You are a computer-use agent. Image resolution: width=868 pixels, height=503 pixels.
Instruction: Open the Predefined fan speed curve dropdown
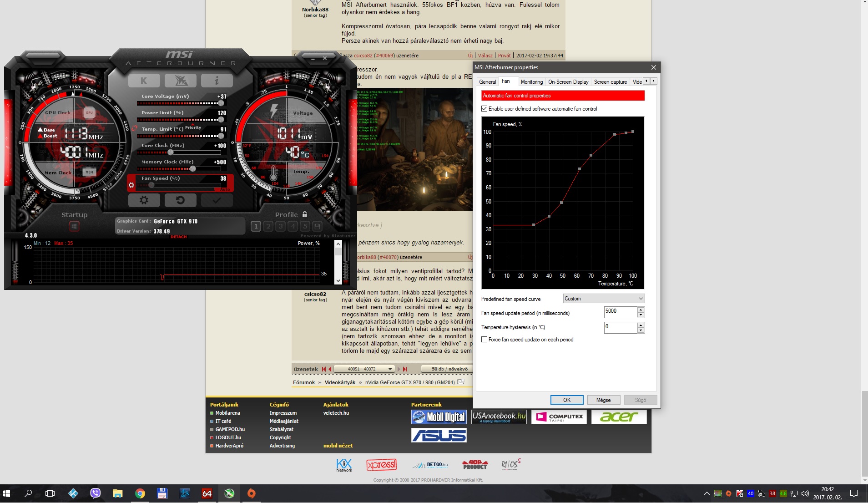point(604,299)
